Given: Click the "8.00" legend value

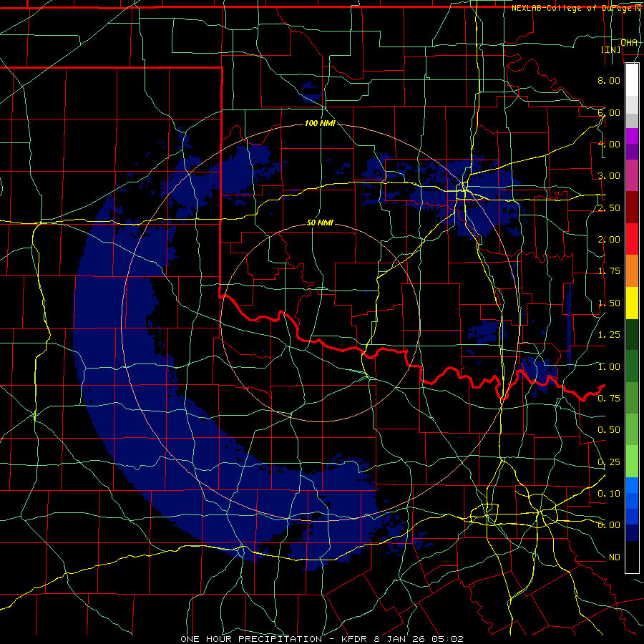Looking at the screenshot, I should pos(609,80).
